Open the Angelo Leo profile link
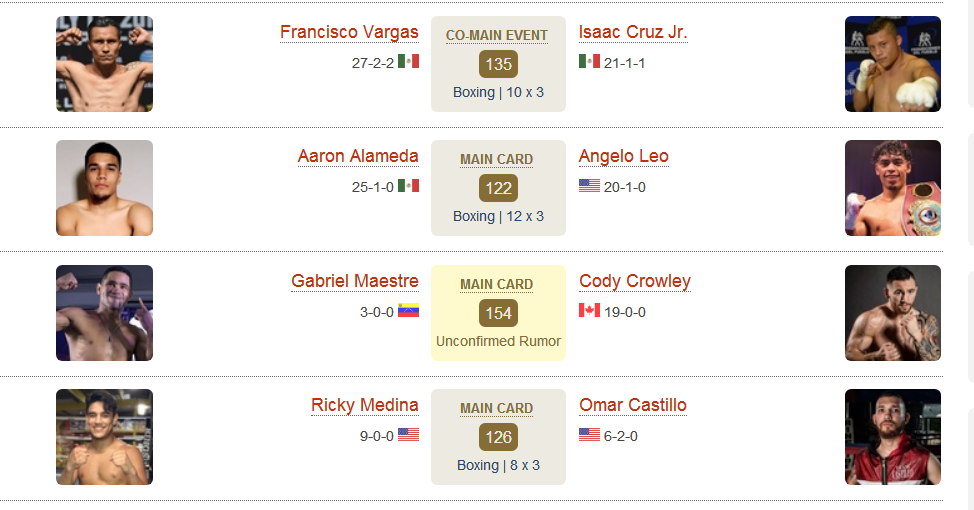Screen dimensions: 974x510 click(x=624, y=157)
